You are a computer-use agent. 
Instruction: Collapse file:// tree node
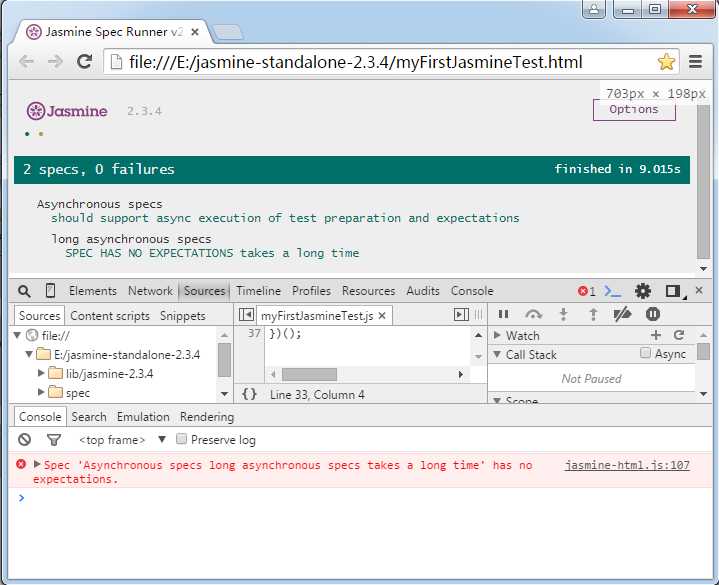coord(17,335)
